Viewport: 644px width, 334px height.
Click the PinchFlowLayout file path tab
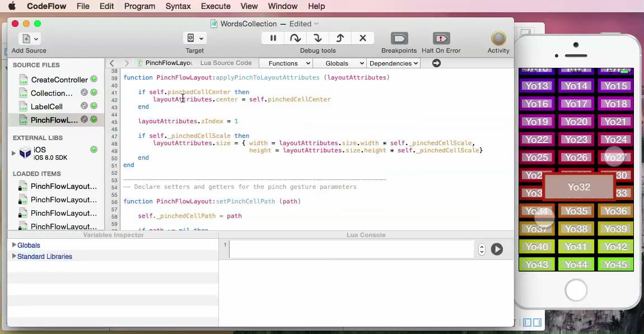click(165, 63)
